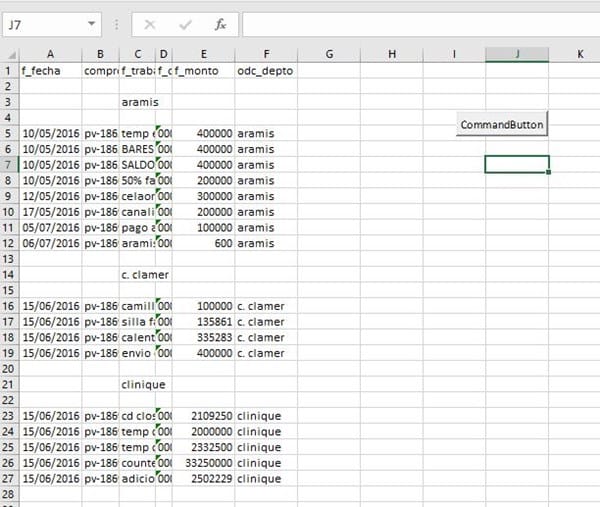Click the clinique group title in row 21
The height and width of the screenshot is (507, 600).
[x=143, y=385]
